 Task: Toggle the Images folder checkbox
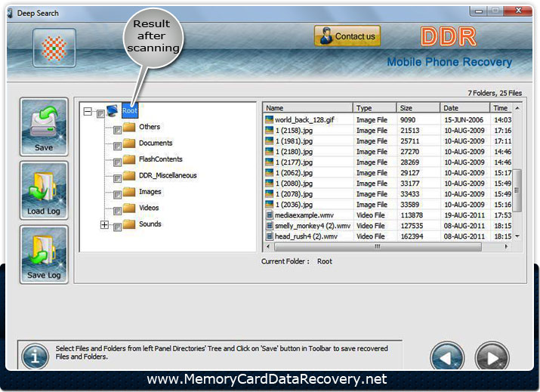[x=117, y=195]
